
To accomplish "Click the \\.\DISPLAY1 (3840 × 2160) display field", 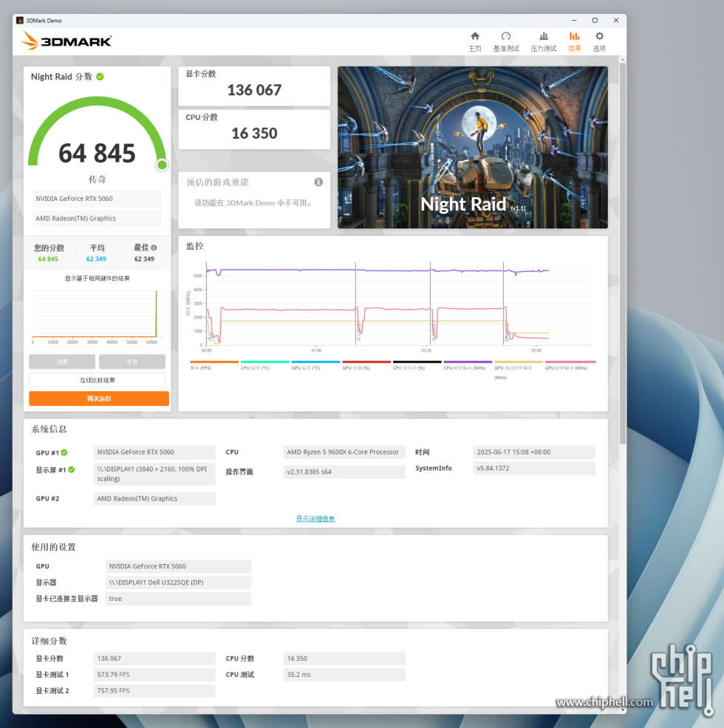I will point(154,474).
